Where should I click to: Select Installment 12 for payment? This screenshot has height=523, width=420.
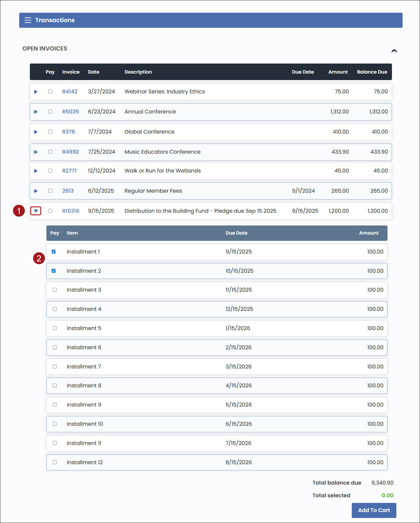click(x=55, y=462)
